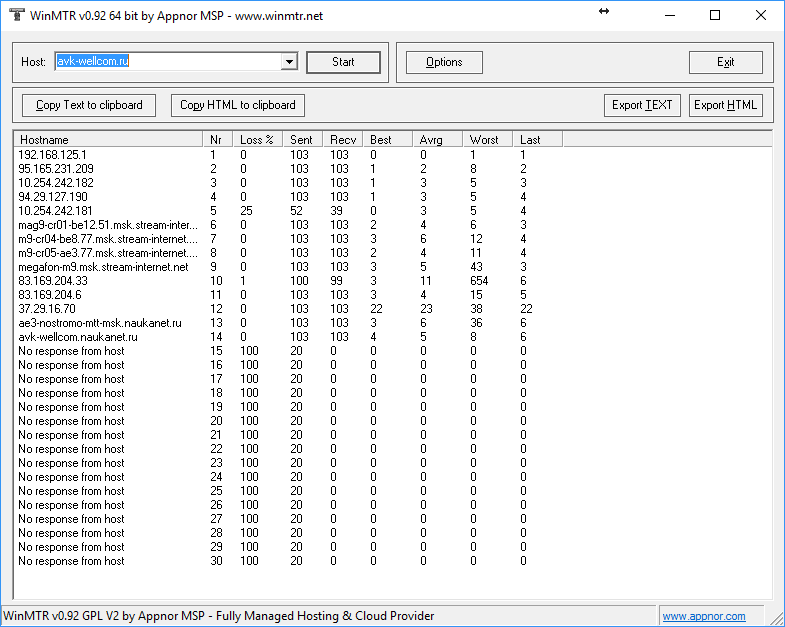Click the worst value 43 of hop 9
This screenshot has width=785, height=627.
tap(476, 267)
